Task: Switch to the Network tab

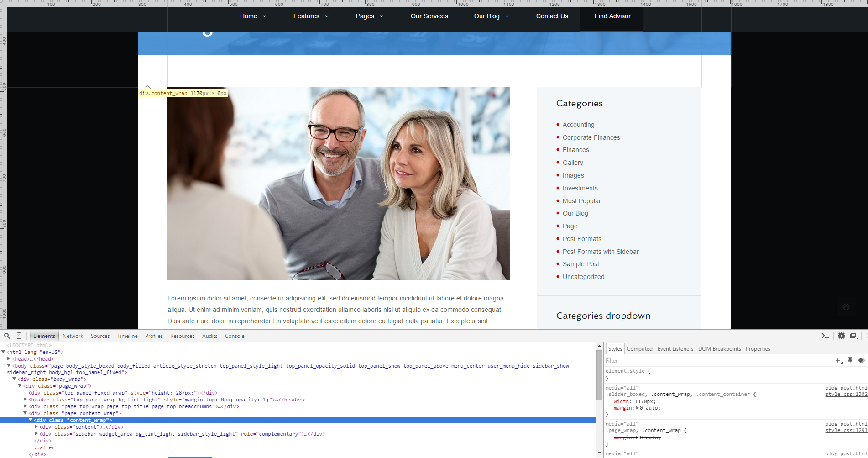Action: (73, 336)
